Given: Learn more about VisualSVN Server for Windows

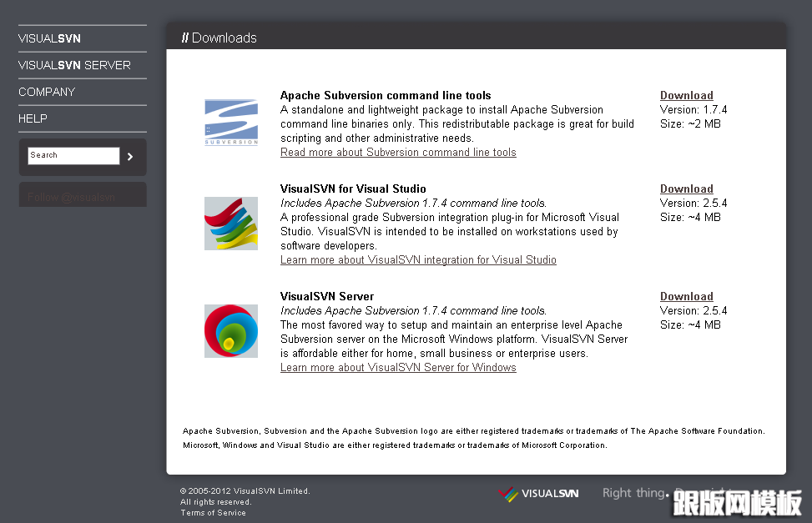Looking at the screenshot, I should (398, 368).
